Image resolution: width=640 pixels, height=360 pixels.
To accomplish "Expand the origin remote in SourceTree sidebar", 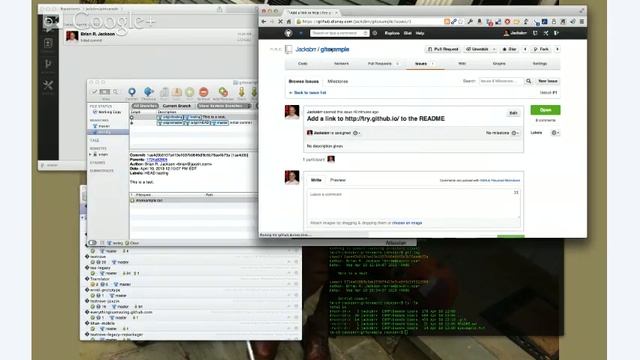I will pos(91,155).
